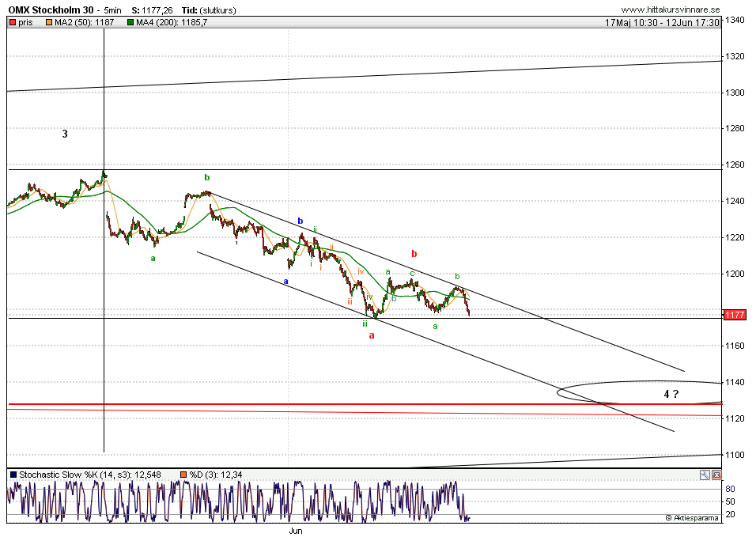756x541 pixels.
Task: Click the 80 level on stochastic axis
Action: point(731,489)
